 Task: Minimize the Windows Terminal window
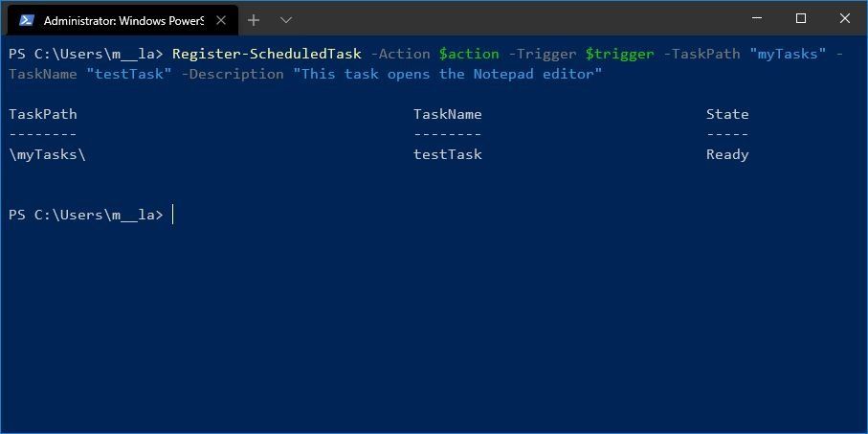click(x=757, y=18)
